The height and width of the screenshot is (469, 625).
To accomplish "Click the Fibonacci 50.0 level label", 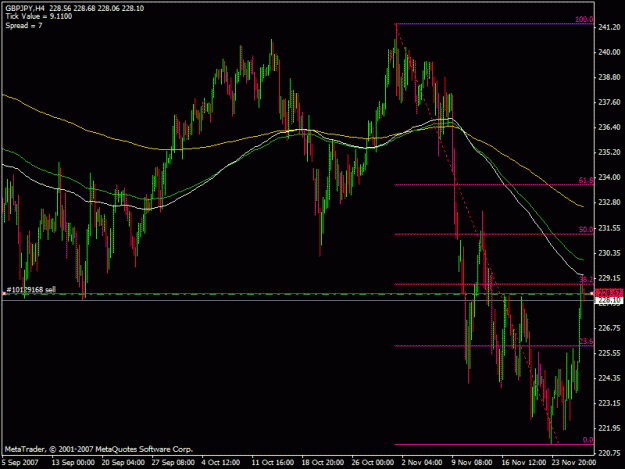I will coord(586,230).
